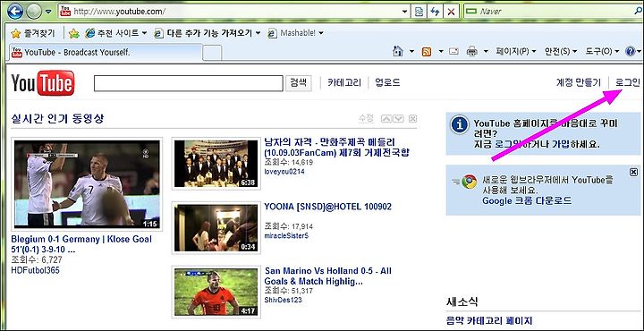
Task: Click the blue Help question mark icon
Action: [630, 51]
